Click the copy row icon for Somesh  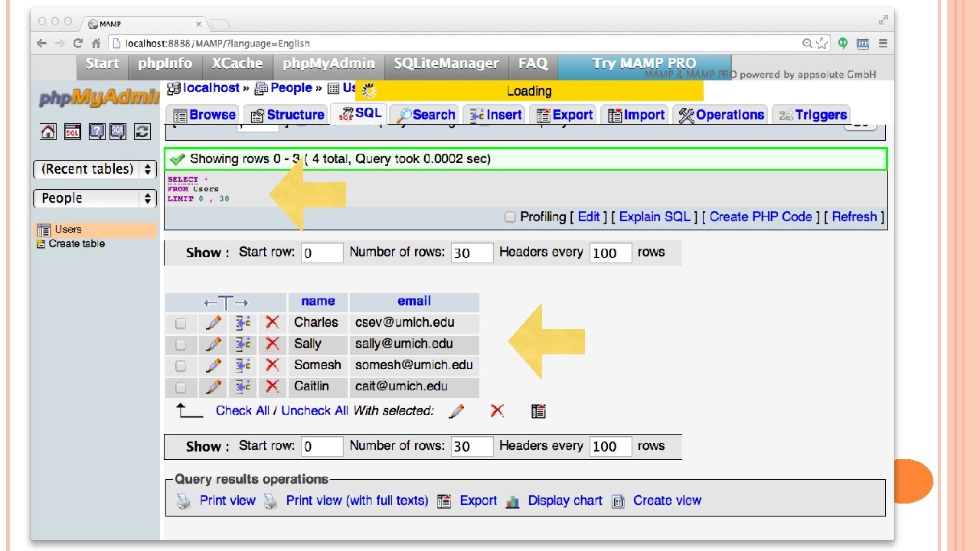click(243, 365)
